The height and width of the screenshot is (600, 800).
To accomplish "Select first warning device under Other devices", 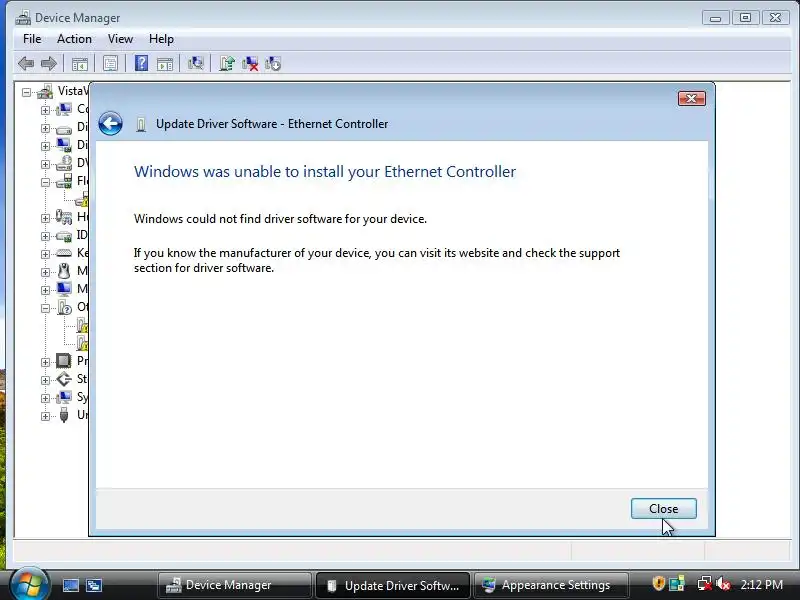I will [x=82, y=325].
